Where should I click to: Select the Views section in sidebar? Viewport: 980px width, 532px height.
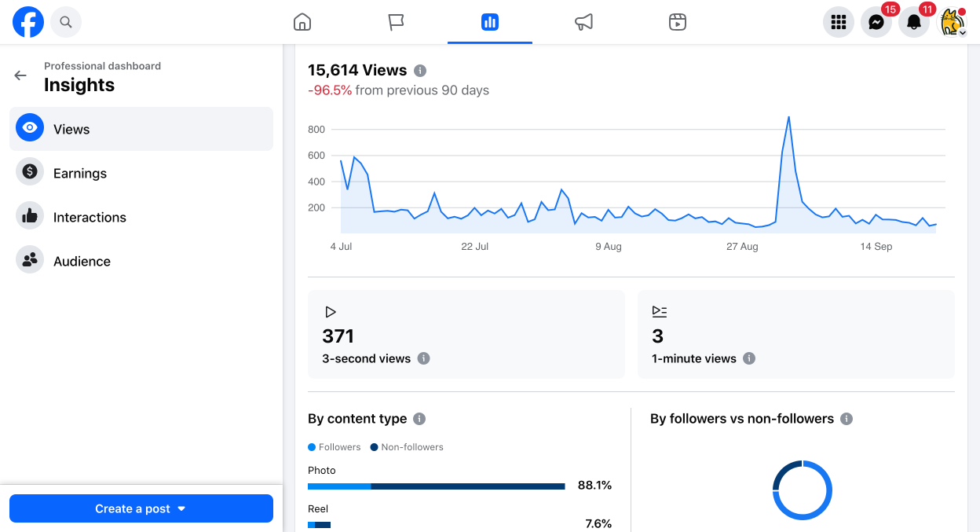(x=141, y=129)
